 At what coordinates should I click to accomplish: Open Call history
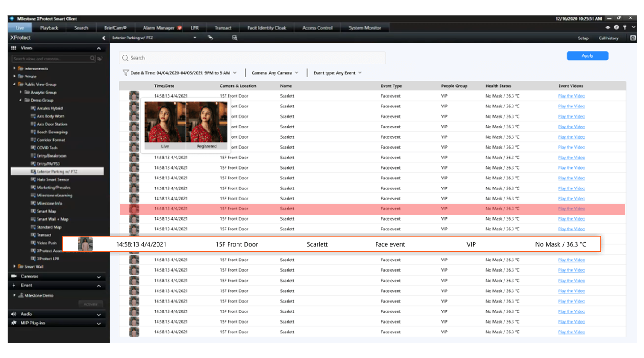click(x=609, y=38)
